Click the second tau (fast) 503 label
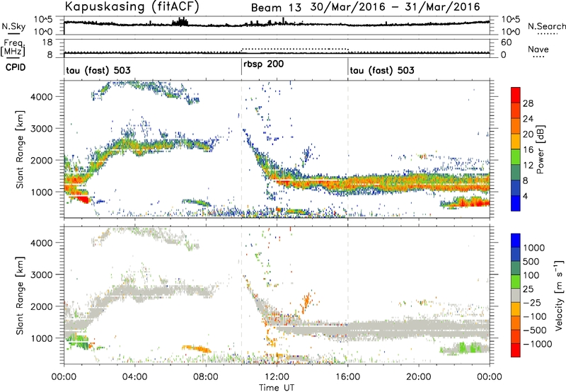Image resolution: width=566 pixels, height=392 pixels. point(382,70)
